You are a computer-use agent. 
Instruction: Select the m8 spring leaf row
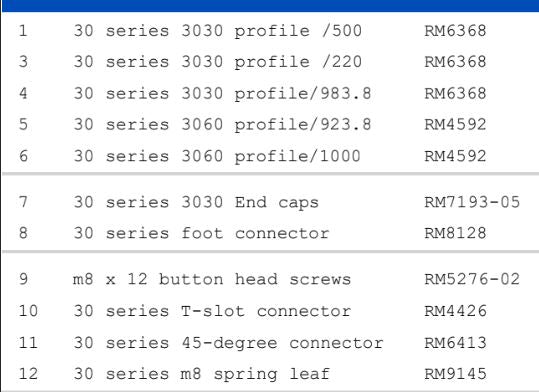click(271, 374)
